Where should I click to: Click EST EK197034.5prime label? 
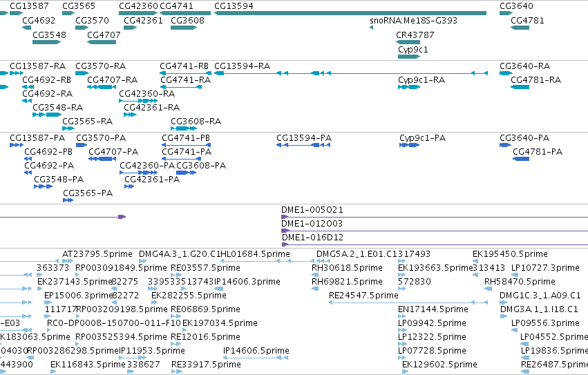tap(220, 323)
